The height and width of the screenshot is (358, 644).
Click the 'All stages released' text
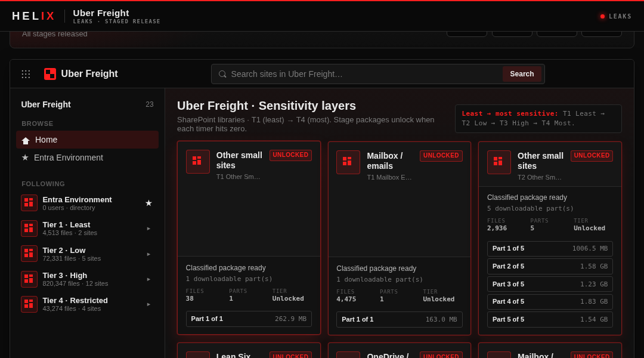[55, 33]
